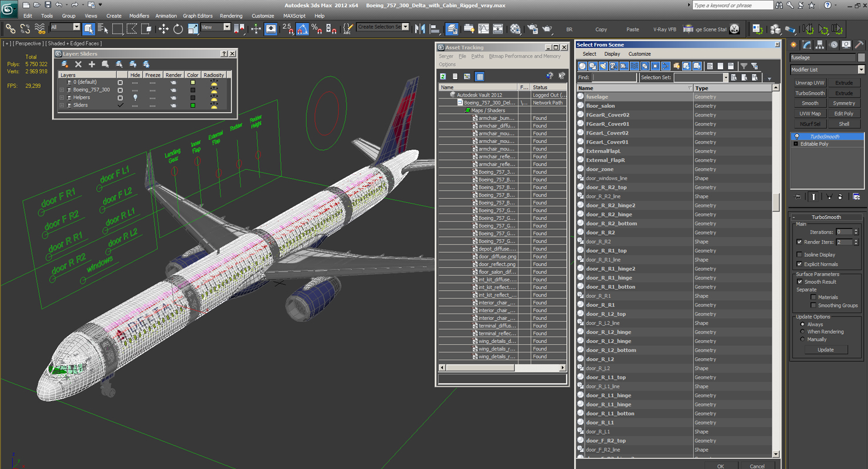Click the Mirror tool icon
The image size is (868, 469).
click(420, 29)
